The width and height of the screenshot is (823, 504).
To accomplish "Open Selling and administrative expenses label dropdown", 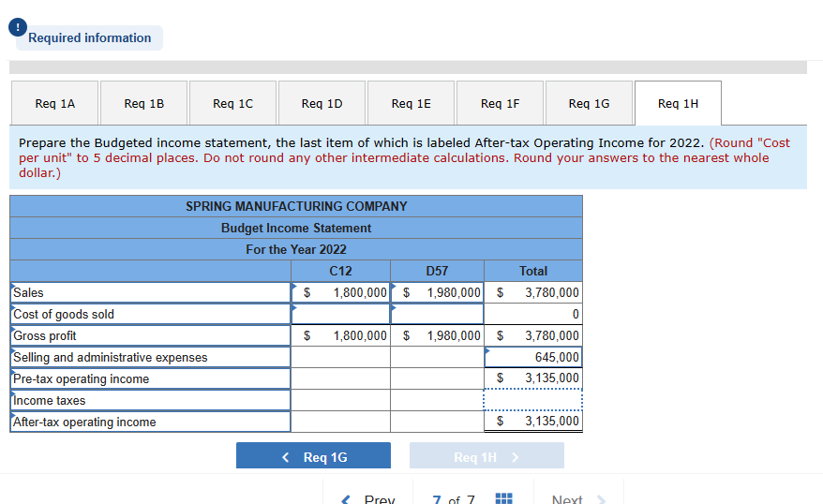I will pos(150,357).
